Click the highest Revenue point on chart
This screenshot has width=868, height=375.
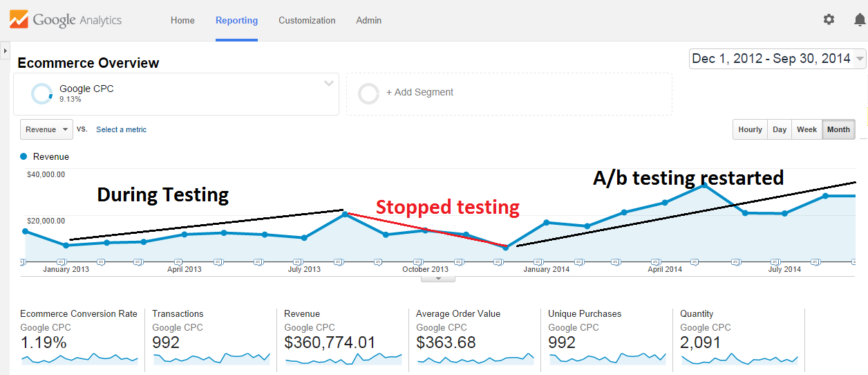click(704, 185)
